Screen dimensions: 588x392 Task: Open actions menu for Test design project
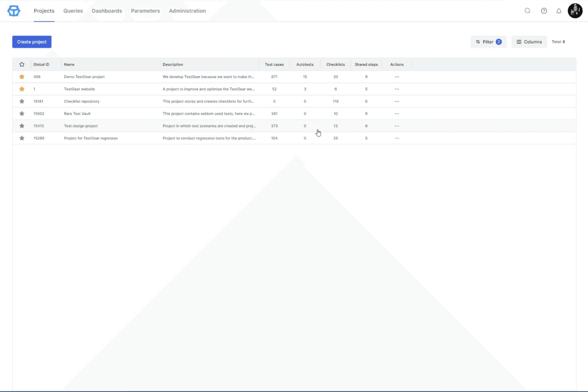[397, 126]
